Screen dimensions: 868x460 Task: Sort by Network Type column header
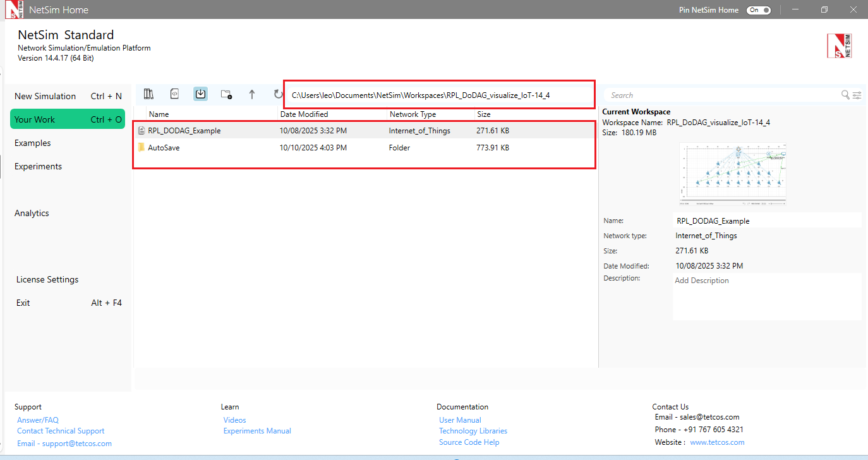tap(413, 114)
